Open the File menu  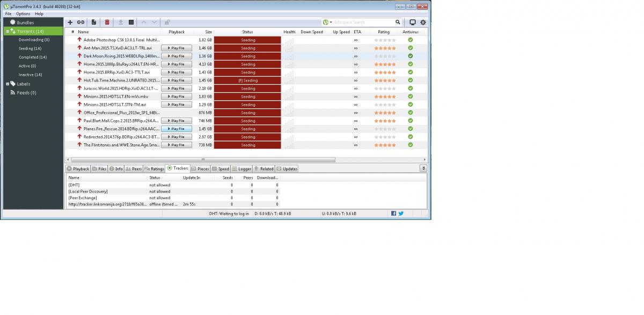[8, 13]
